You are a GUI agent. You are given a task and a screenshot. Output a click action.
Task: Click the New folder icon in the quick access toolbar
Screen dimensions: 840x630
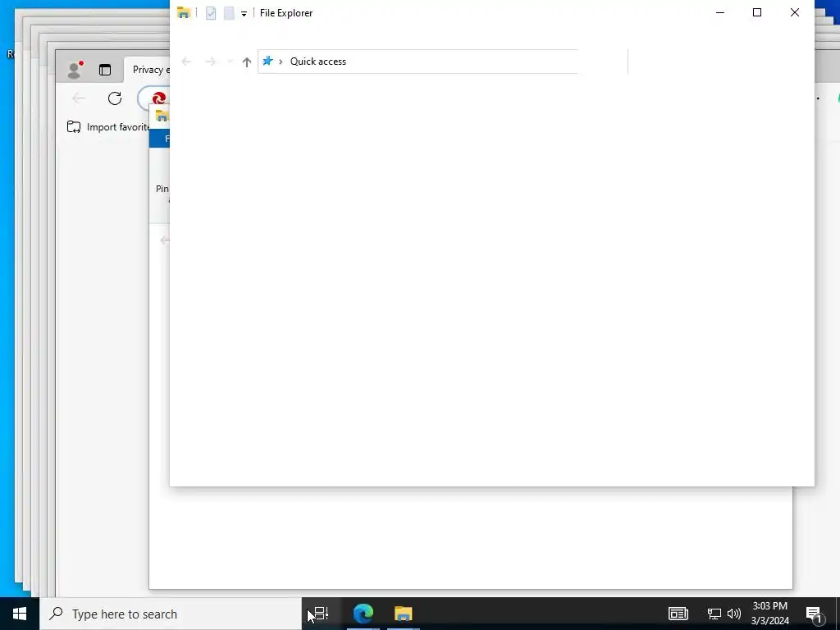tap(229, 13)
